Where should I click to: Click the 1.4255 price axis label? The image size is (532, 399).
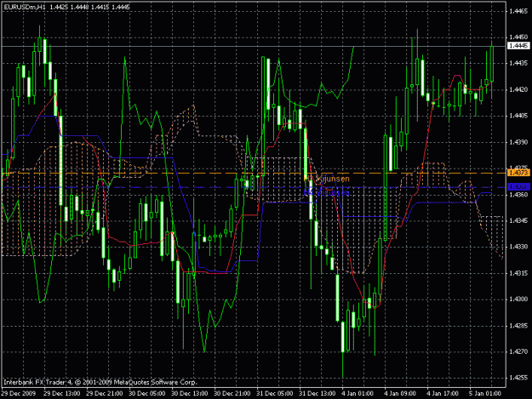pyautogui.click(x=518, y=378)
